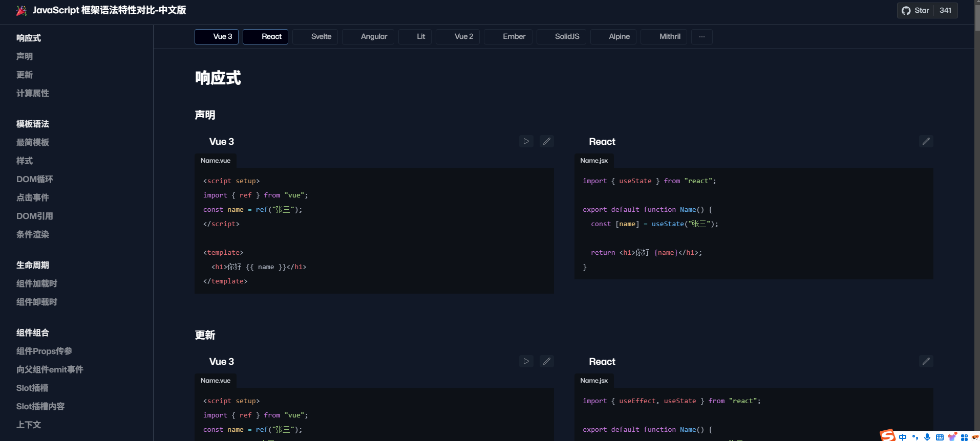Image resolution: width=980 pixels, height=441 pixels.
Task: Enable the Lit framework comparison
Action: tap(415, 37)
